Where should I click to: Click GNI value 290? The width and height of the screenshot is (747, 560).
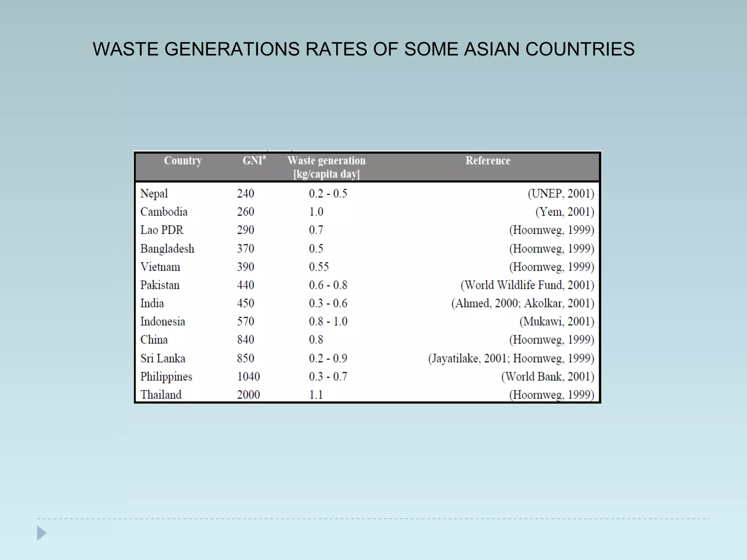click(245, 230)
